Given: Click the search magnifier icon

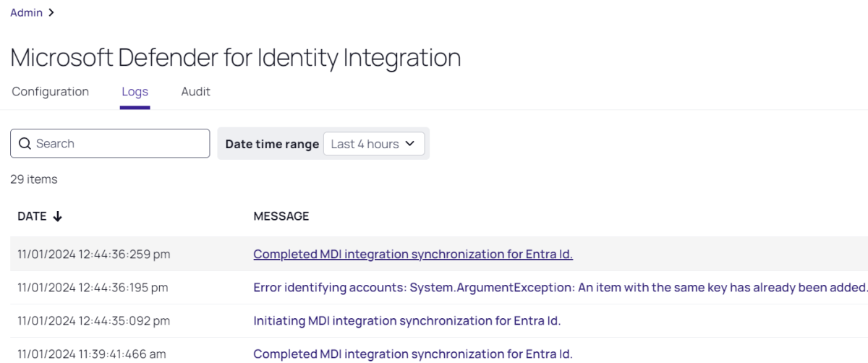Looking at the screenshot, I should click(x=25, y=143).
